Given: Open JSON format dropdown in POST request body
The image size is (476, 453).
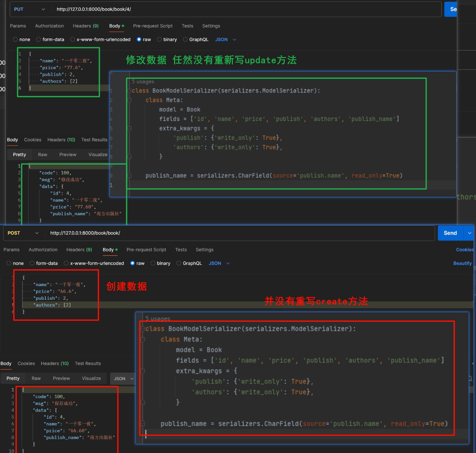Looking at the screenshot, I should click(219, 263).
